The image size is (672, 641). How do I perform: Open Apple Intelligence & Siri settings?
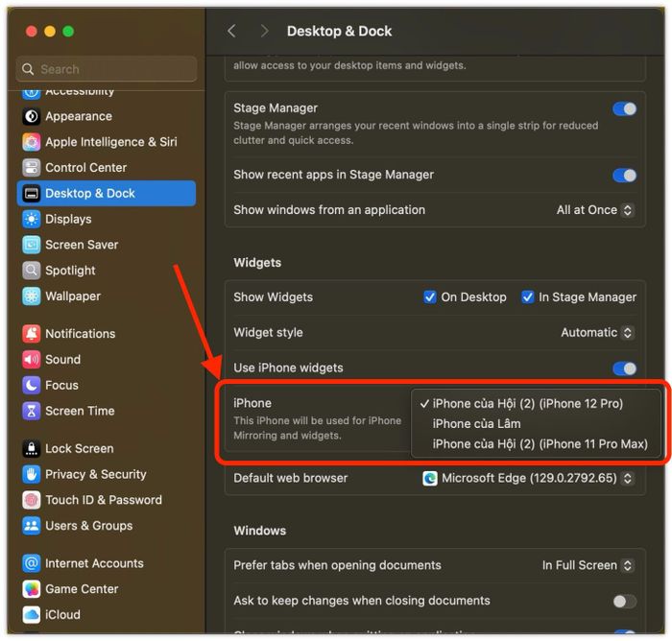(110, 142)
